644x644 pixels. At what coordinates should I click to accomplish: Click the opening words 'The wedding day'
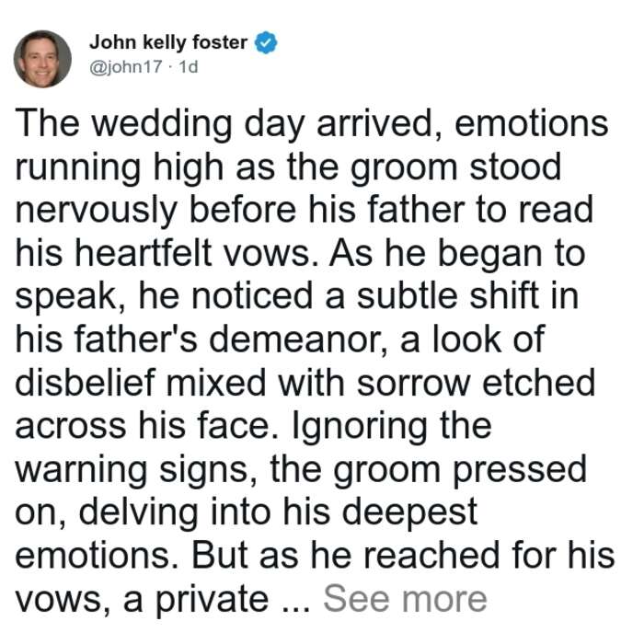[x=159, y=124]
